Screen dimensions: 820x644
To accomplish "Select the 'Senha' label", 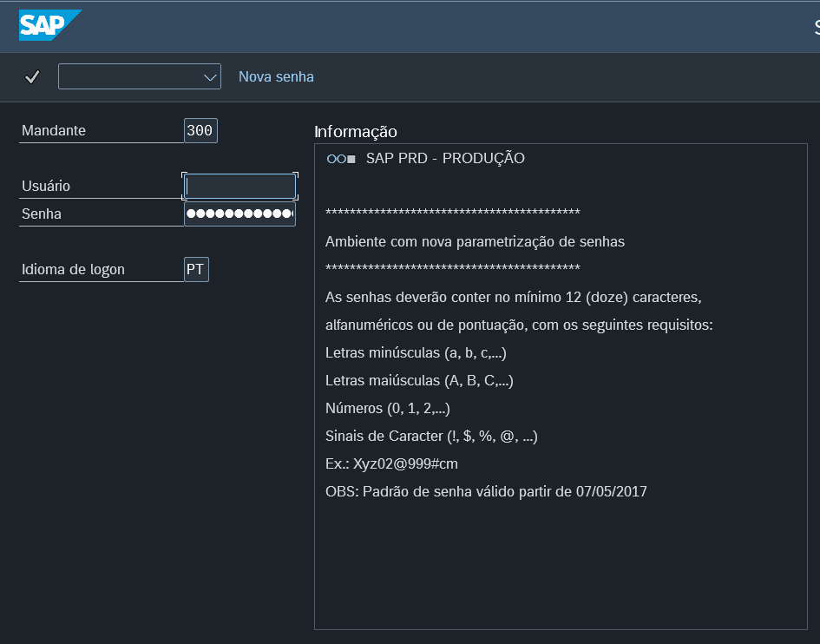I will pos(42,214).
